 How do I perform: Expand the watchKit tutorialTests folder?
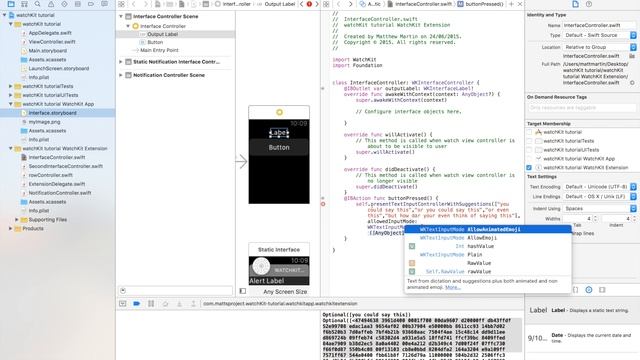[11, 86]
